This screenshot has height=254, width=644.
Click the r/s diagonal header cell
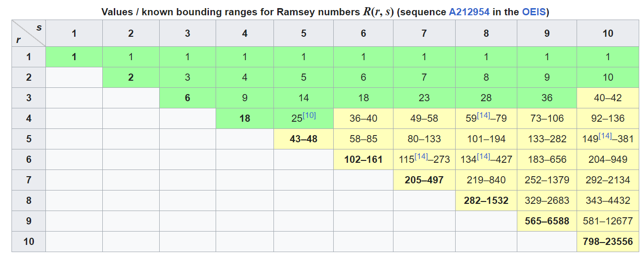coord(29,33)
